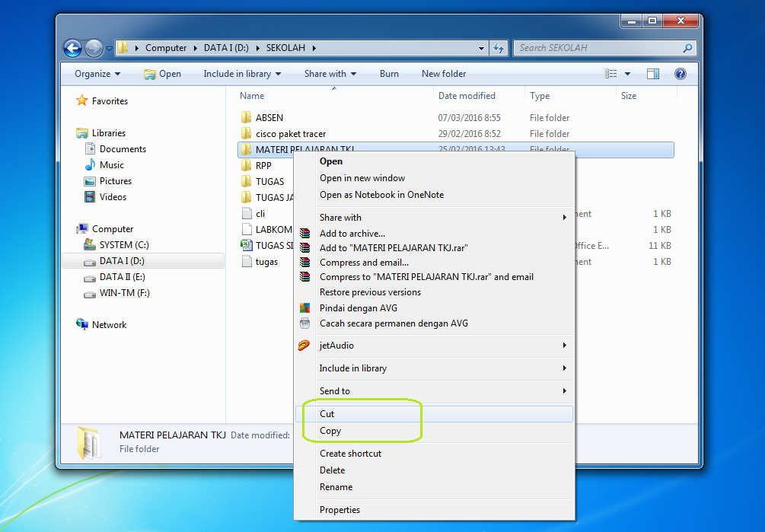Click the Open toolbar button

(163, 74)
